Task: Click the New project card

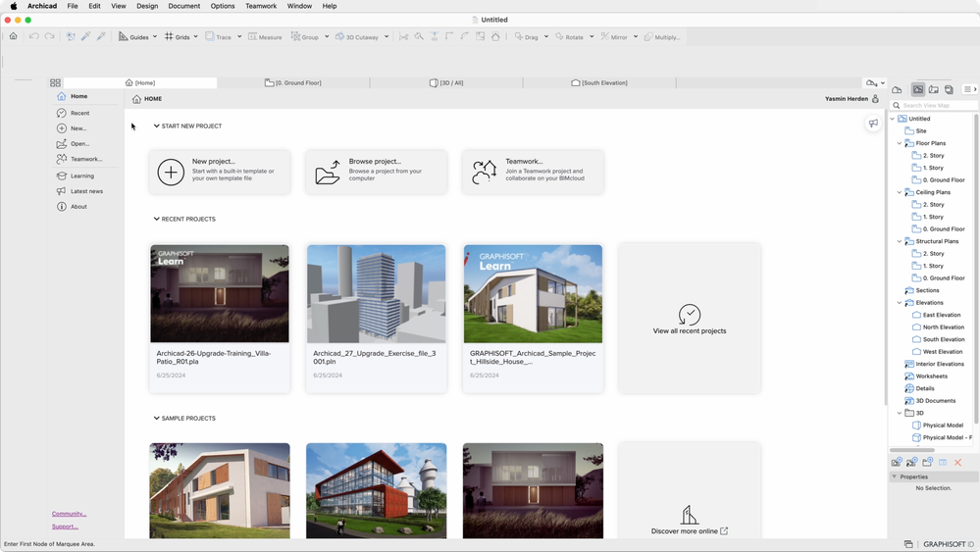Action: click(220, 172)
